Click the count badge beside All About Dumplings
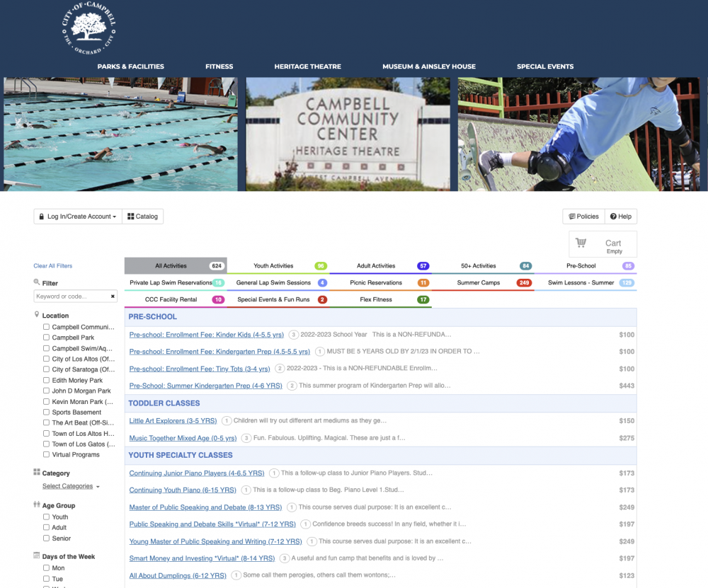The image size is (708, 588). coord(236,575)
